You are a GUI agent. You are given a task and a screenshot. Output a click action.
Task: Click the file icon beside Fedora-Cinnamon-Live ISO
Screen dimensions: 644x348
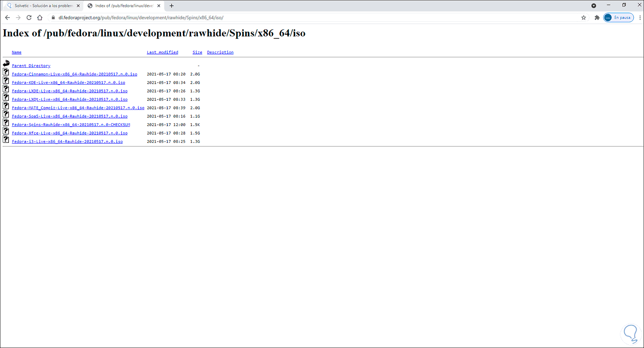tap(6, 72)
